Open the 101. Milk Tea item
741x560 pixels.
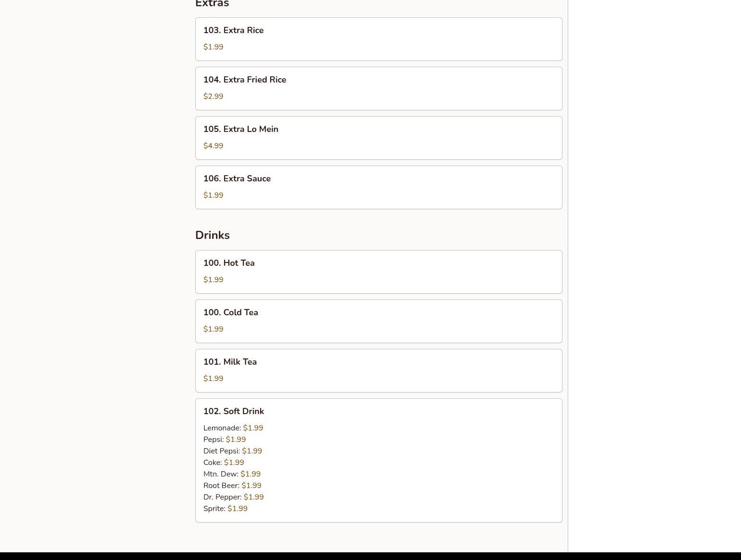[x=379, y=371]
